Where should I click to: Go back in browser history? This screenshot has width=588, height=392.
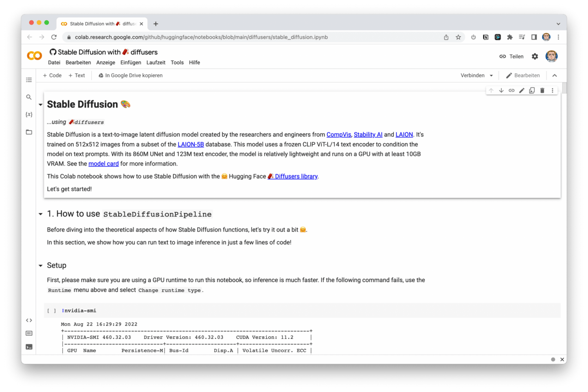coord(30,37)
